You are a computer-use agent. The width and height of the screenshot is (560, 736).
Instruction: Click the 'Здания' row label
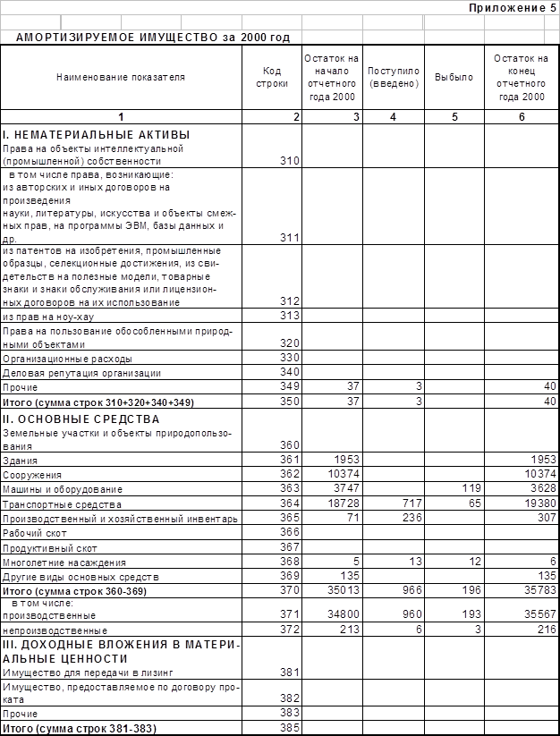click(x=21, y=461)
